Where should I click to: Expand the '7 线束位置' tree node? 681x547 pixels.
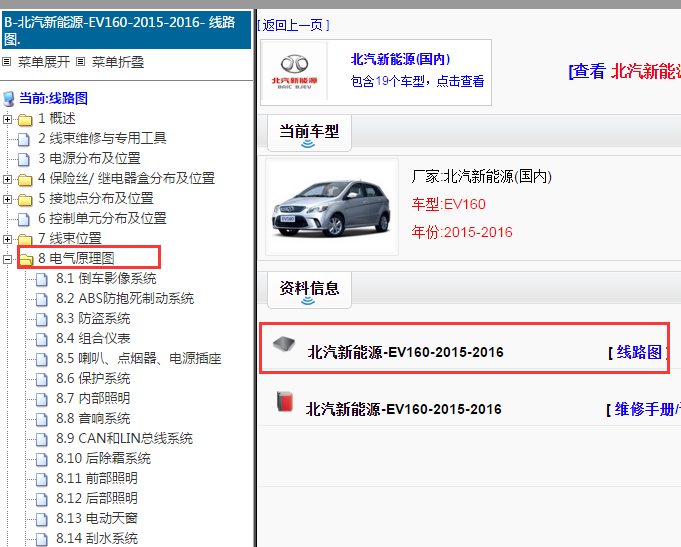pos(7,239)
